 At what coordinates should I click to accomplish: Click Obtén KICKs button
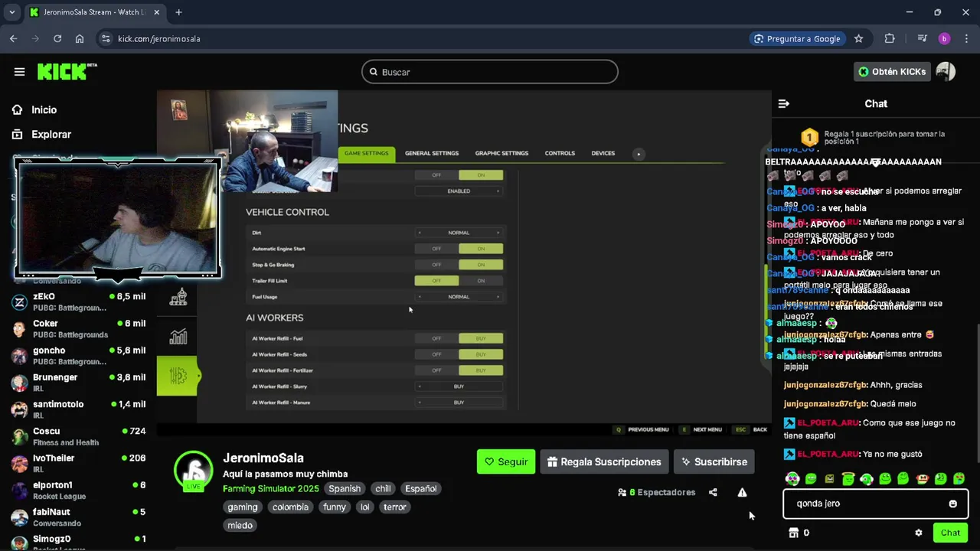pyautogui.click(x=892, y=72)
